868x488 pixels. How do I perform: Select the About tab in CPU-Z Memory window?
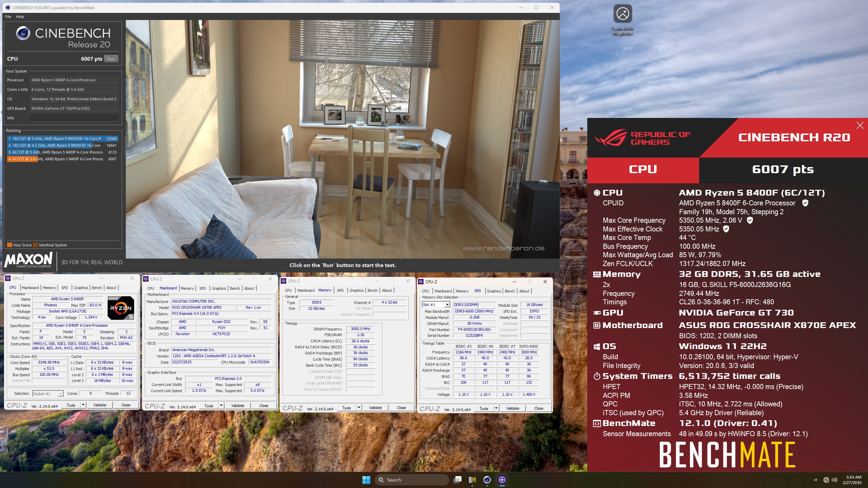pyautogui.click(x=387, y=290)
